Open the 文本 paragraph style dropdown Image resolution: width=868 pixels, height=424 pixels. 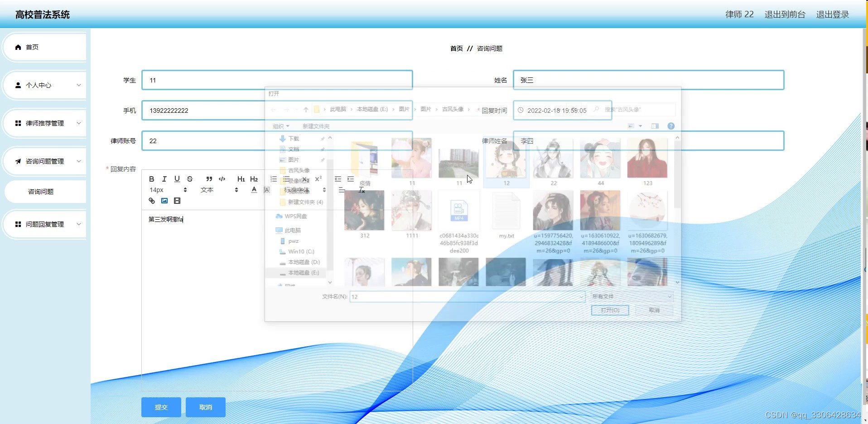pyautogui.click(x=219, y=190)
